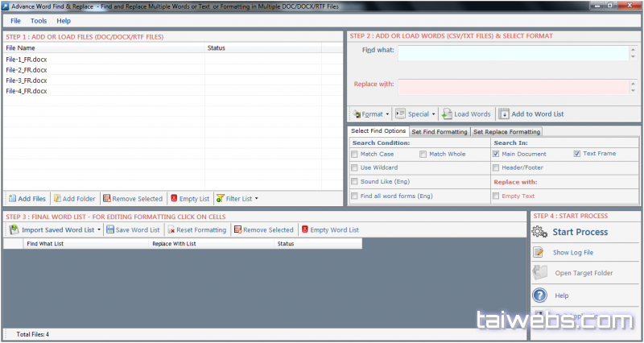This screenshot has height=343, width=644.
Task: Switch to the Set Find Formatting tab
Action: [x=440, y=131]
